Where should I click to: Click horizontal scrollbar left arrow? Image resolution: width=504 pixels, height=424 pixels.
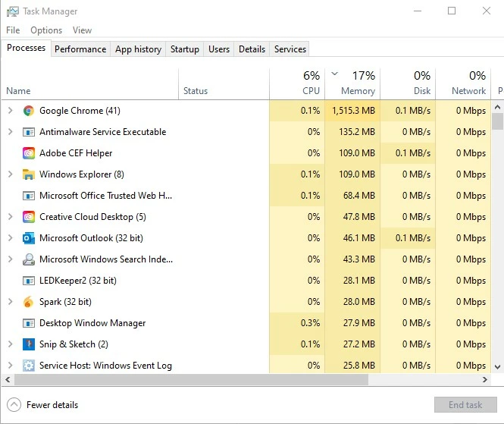click(8, 379)
